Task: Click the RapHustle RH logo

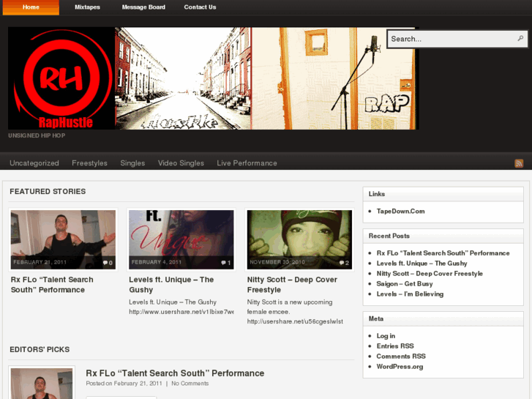Action: [x=61, y=78]
